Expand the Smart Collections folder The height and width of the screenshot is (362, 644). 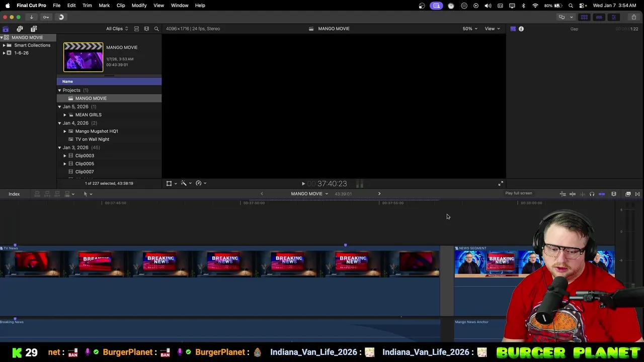click(x=4, y=45)
